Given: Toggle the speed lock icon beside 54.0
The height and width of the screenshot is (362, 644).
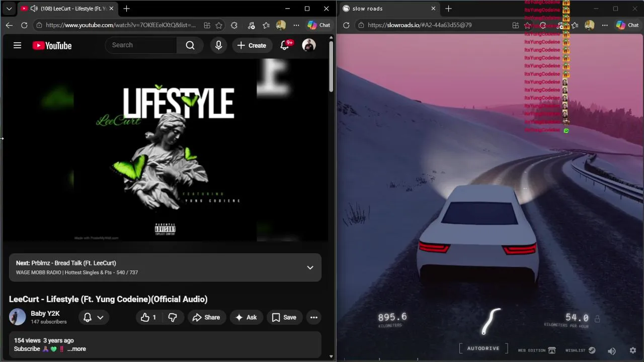Looking at the screenshot, I should (x=597, y=319).
